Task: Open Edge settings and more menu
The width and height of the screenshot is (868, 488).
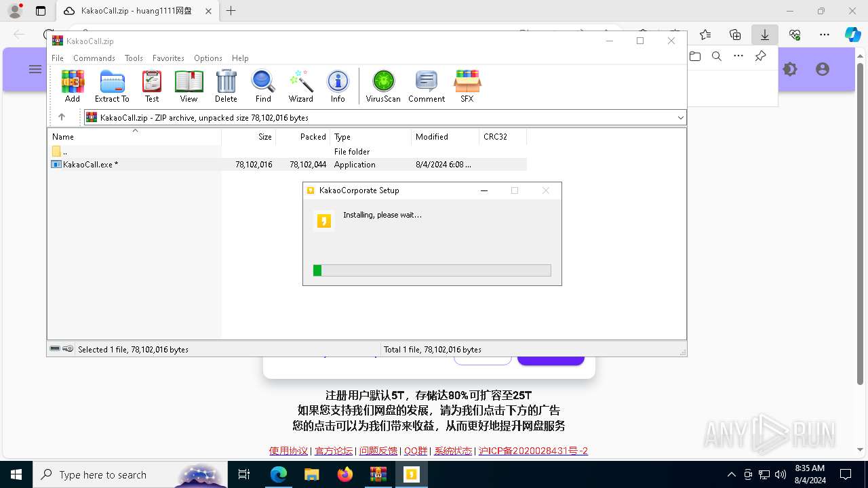Action: 825,35
